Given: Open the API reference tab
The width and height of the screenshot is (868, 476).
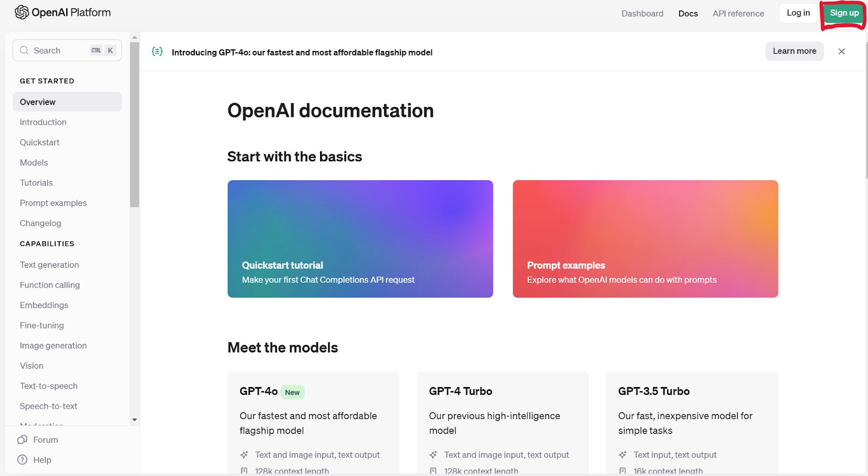Looking at the screenshot, I should [738, 14].
